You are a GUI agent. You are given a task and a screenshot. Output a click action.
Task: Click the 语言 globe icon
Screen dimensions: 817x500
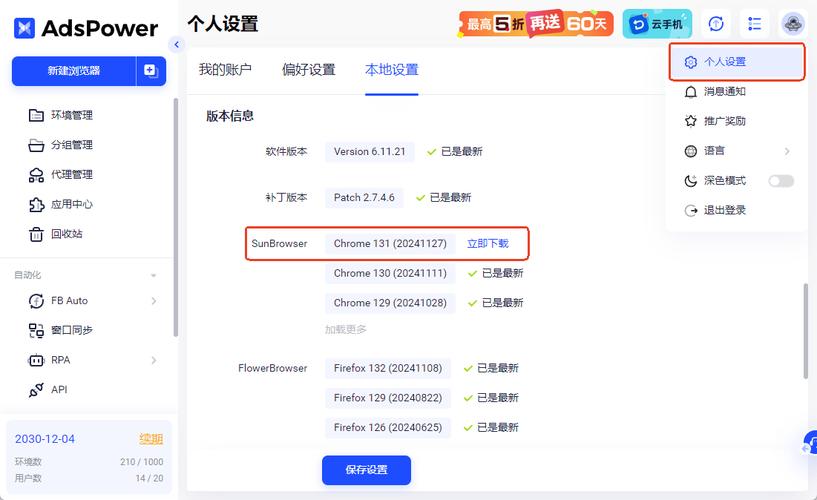pyautogui.click(x=690, y=151)
